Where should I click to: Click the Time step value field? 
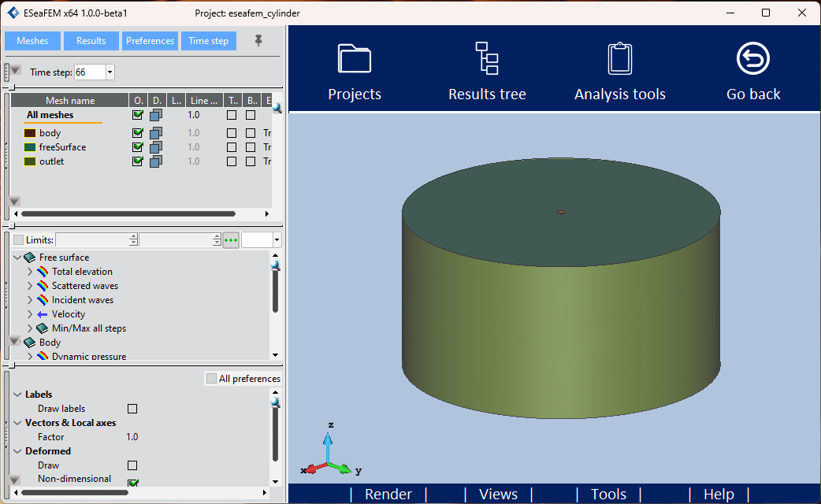coord(90,72)
